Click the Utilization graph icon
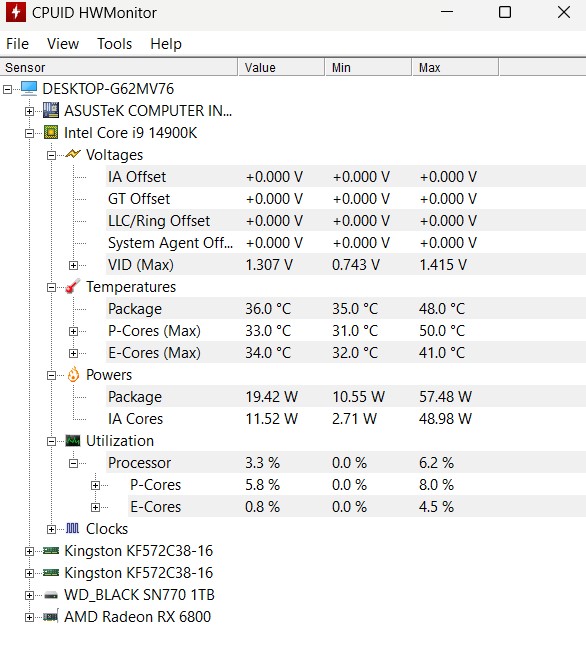The image size is (586, 672). tap(73, 440)
